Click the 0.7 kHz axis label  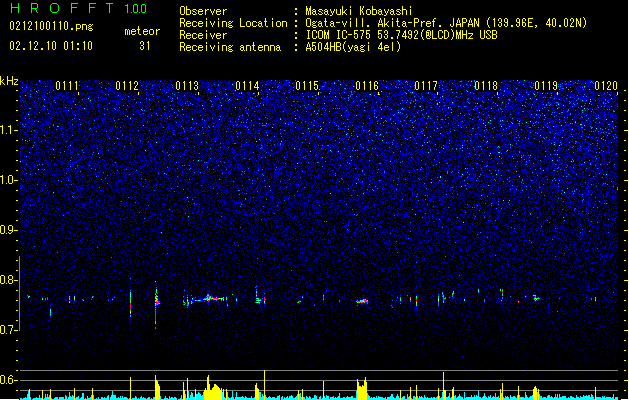pos(9,330)
